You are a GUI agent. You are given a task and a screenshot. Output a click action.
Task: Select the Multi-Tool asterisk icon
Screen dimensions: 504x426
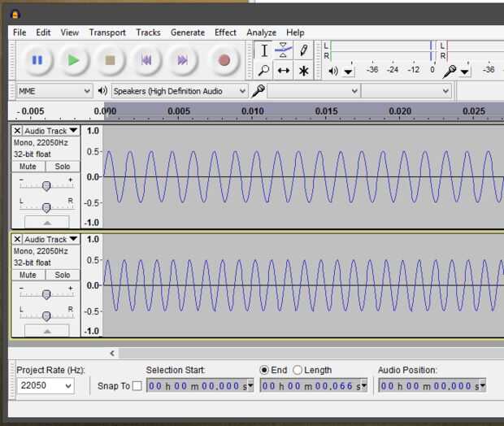point(303,71)
